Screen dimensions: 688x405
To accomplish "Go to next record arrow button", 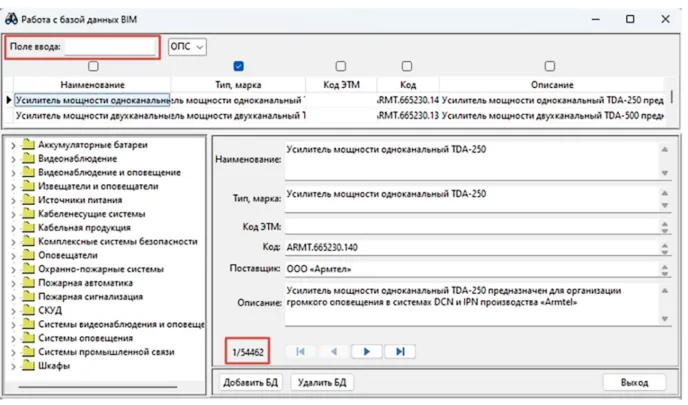I will point(366,352).
